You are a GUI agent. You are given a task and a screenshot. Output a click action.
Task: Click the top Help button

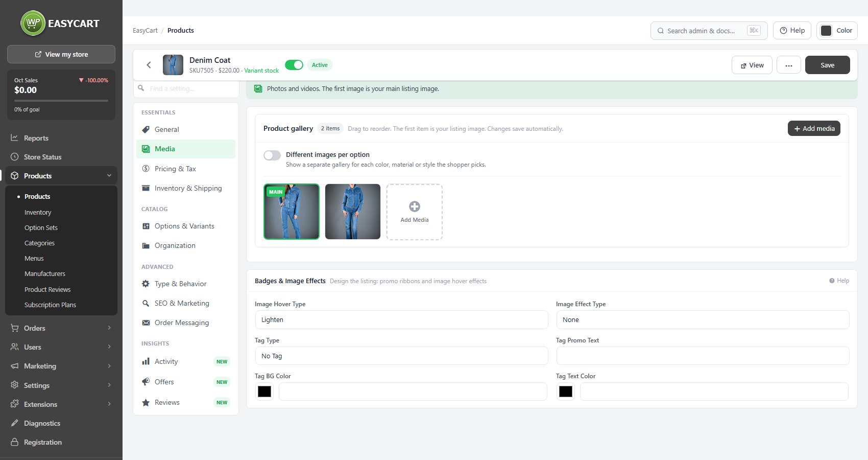[x=792, y=30]
